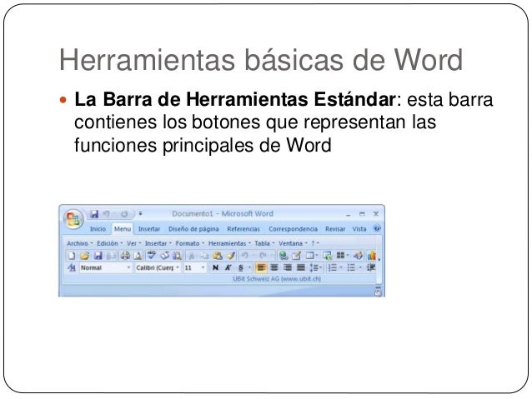Open the Revisar tab
Screen dimensions: 532x399
click(335, 229)
